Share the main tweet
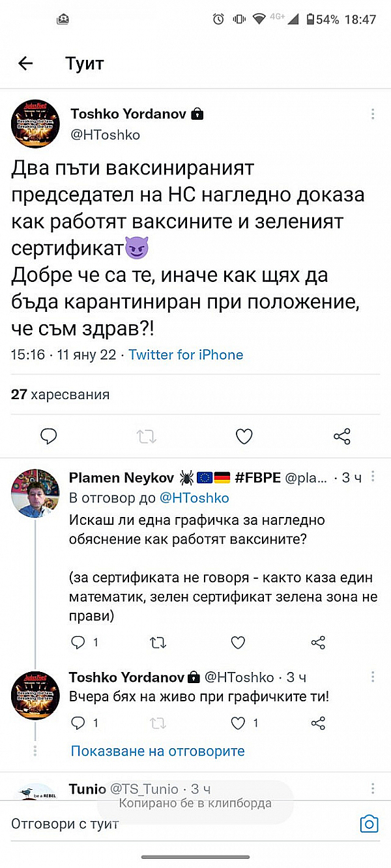 341,436
